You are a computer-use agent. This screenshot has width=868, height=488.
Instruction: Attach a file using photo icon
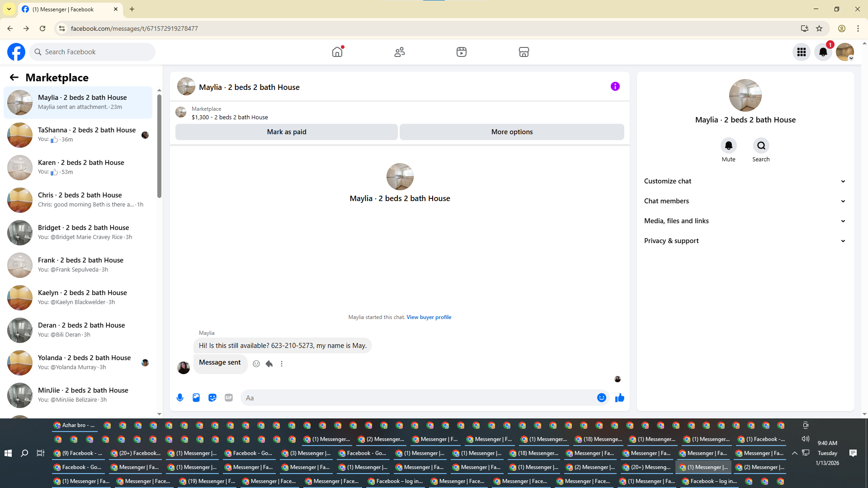click(196, 398)
